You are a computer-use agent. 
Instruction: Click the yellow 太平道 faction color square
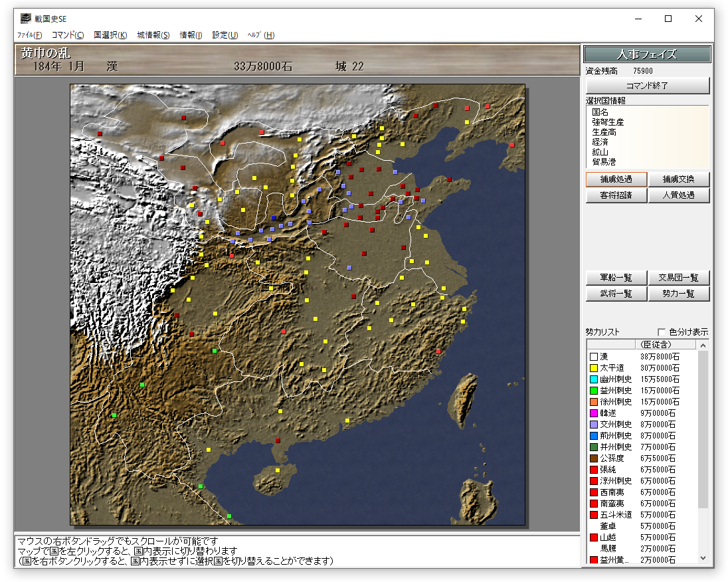click(x=593, y=368)
